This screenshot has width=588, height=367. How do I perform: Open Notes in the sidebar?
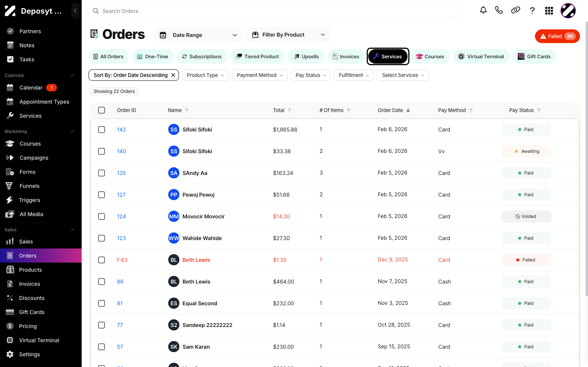pyautogui.click(x=41, y=45)
